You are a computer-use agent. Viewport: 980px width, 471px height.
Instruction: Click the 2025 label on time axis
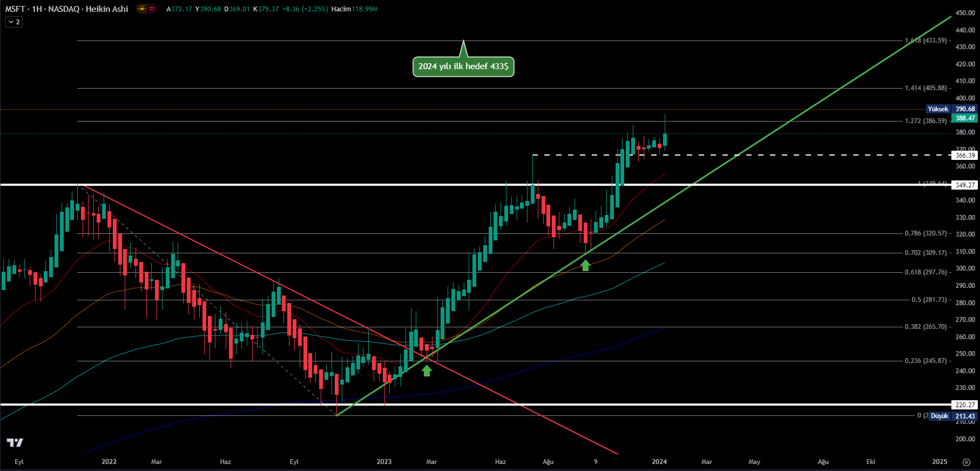[x=940, y=462]
